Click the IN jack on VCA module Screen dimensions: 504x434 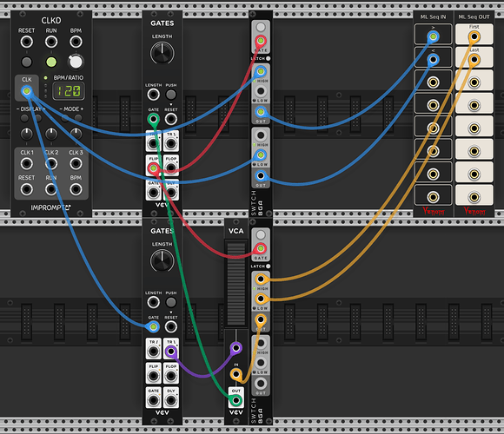click(236, 374)
